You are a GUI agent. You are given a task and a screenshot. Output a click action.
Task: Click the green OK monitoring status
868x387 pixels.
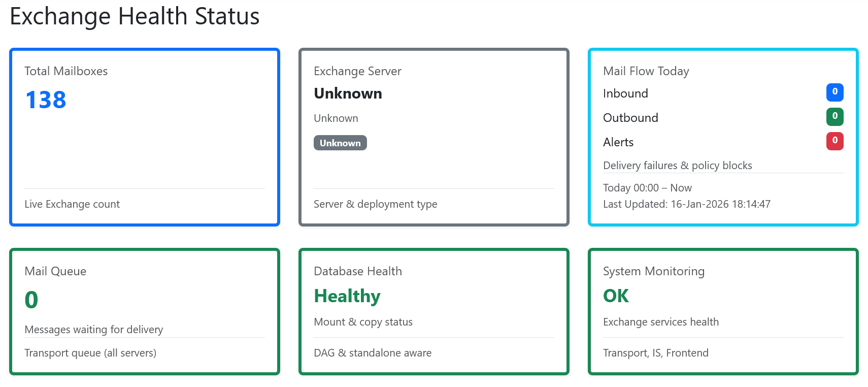pyautogui.click(x=616, y=296)
